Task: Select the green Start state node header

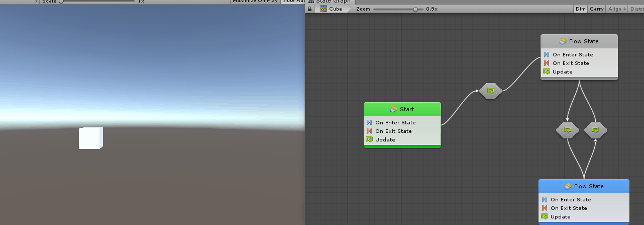Action: (402, 109)
